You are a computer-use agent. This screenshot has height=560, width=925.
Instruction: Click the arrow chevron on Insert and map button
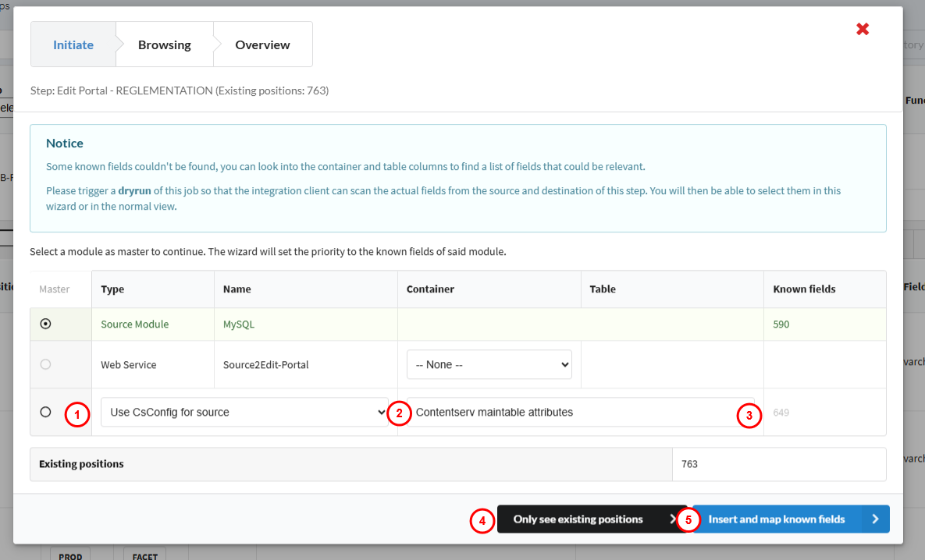[875, 519]
